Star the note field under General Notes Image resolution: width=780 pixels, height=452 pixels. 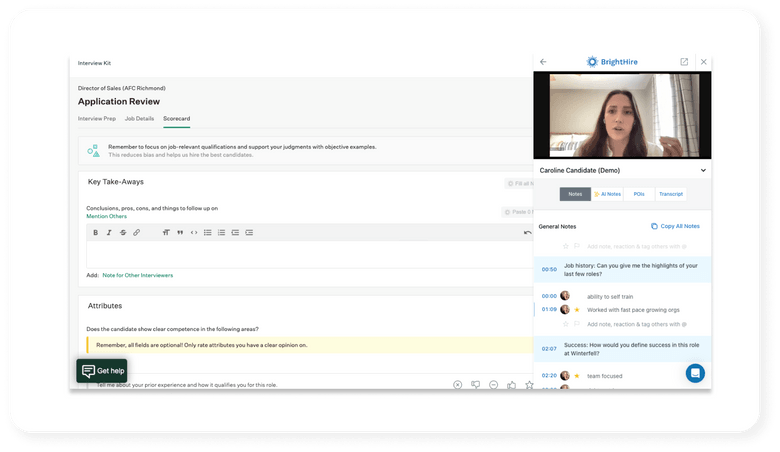[566, 246]
